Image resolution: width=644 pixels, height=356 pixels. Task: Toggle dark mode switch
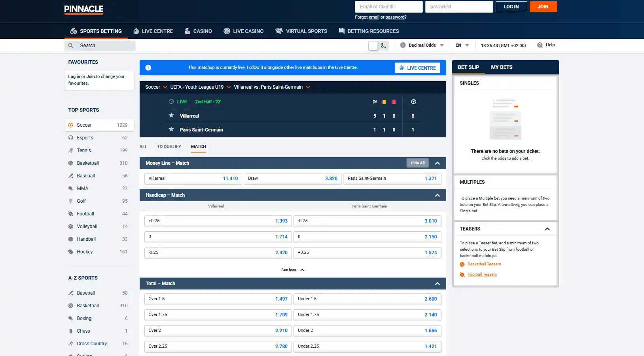(378, 46)
